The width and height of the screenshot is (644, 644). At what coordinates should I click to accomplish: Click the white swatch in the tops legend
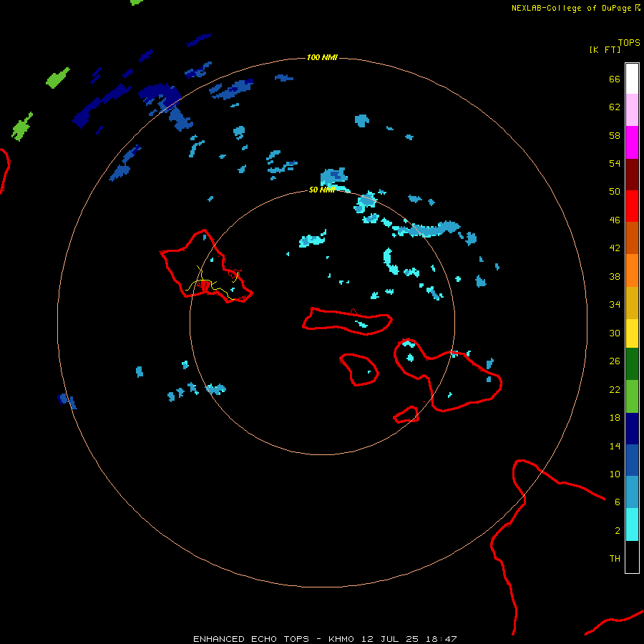(632, 79)
